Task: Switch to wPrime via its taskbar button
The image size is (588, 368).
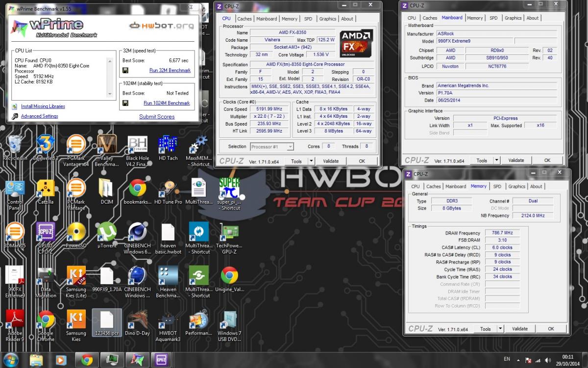Action: click(x=138, y=360)
